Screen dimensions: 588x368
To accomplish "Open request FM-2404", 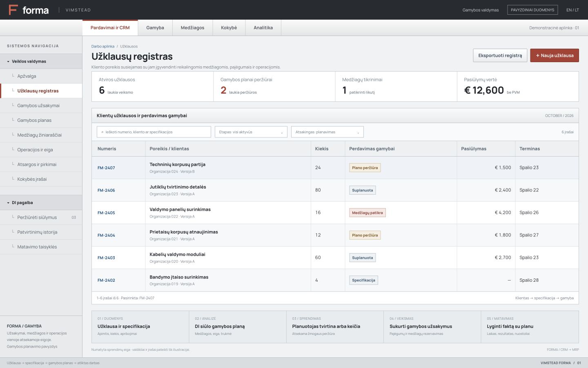I will point(106,236).
